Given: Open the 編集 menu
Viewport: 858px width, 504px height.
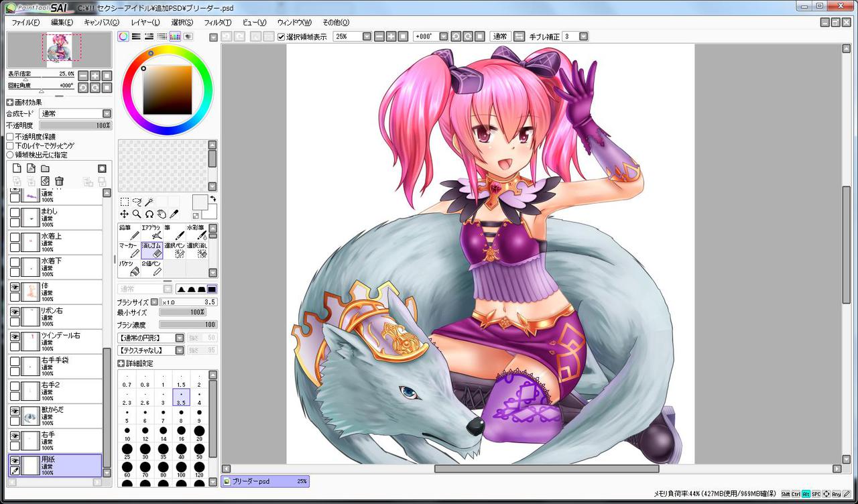Looking at the screenshot, I should [62, 22].
